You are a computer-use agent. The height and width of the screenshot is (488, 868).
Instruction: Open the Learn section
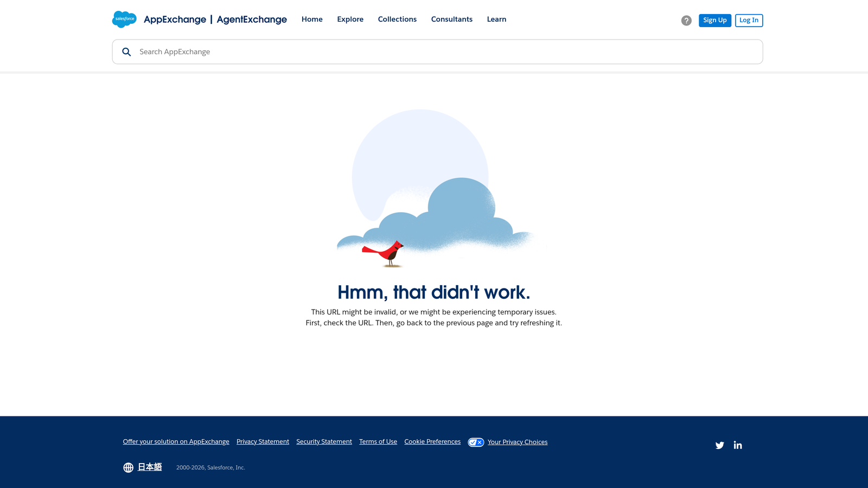pos(496,19)
